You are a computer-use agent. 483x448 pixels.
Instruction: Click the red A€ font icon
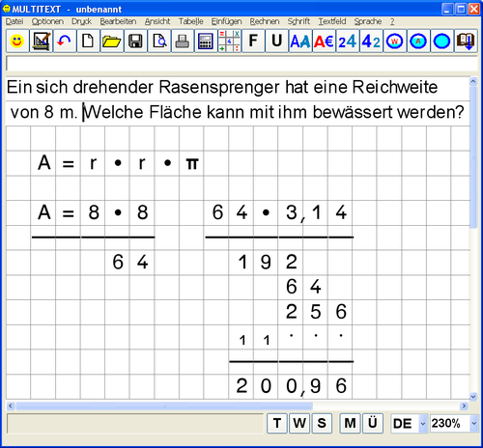(x=324, y=41)
